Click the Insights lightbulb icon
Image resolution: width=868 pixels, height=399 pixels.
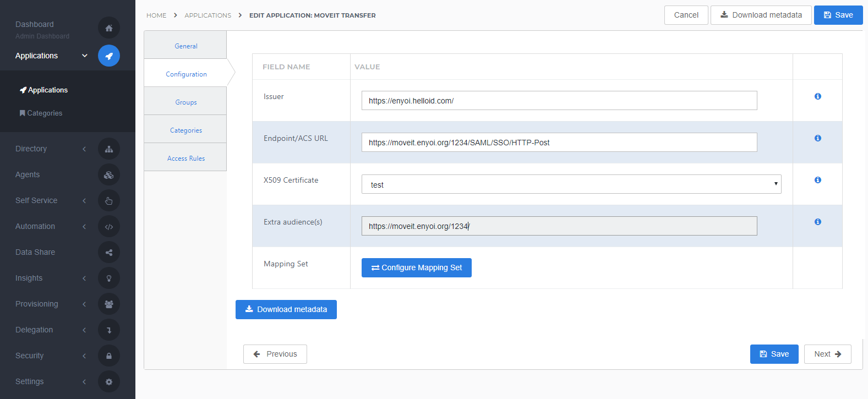[x=109, y=278]
